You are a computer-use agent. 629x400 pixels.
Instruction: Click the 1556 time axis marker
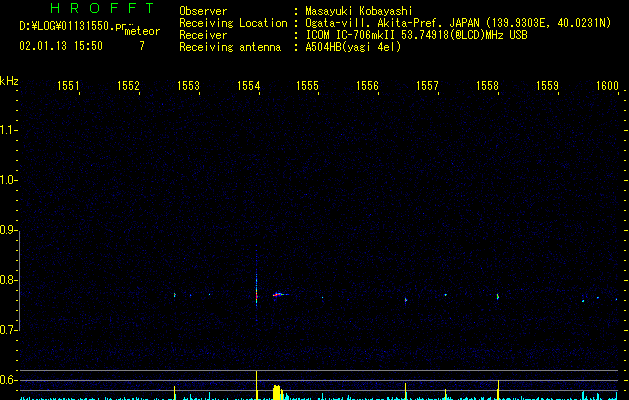pyautogui.click(x=367, y=86)
